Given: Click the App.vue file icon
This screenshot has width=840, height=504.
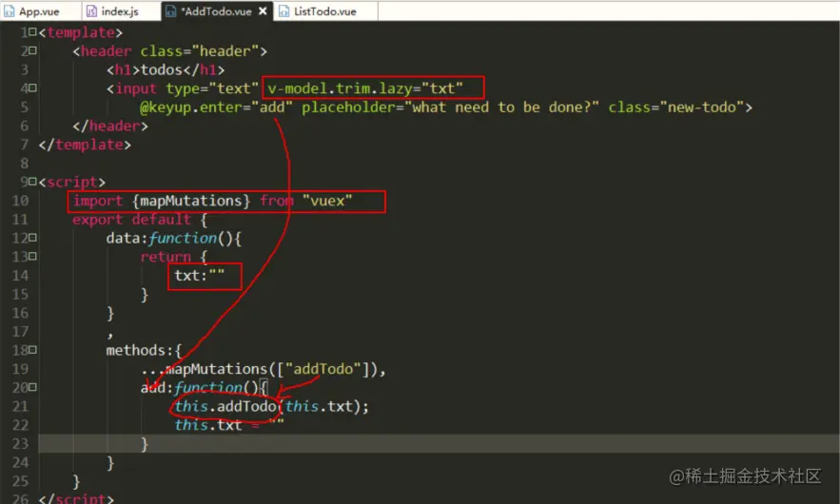Looking at the screenshot, I should 10,11.
